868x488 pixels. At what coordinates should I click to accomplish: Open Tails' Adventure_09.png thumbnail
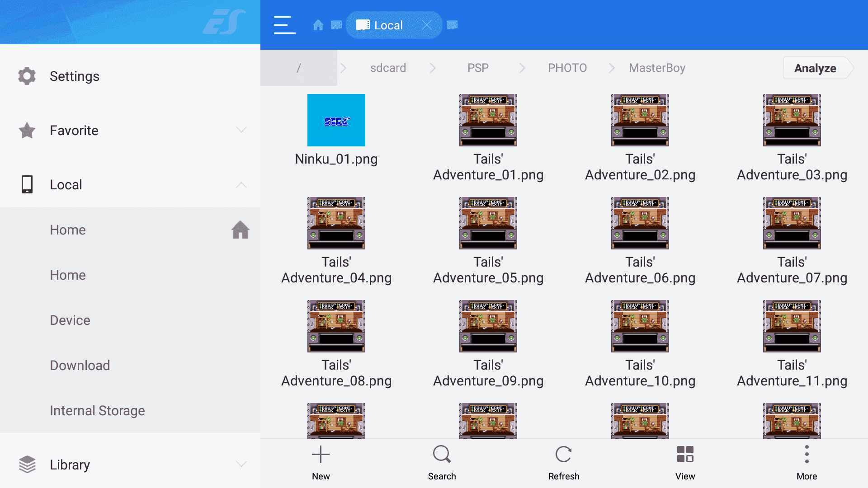pyautogui.click(x=488, y=326)
